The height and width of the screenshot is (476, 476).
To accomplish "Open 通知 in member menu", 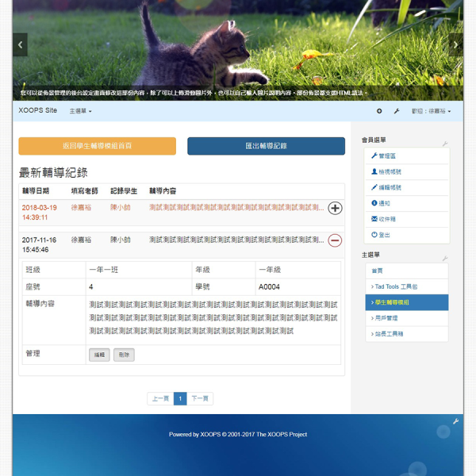I will [x=407, y=203].
